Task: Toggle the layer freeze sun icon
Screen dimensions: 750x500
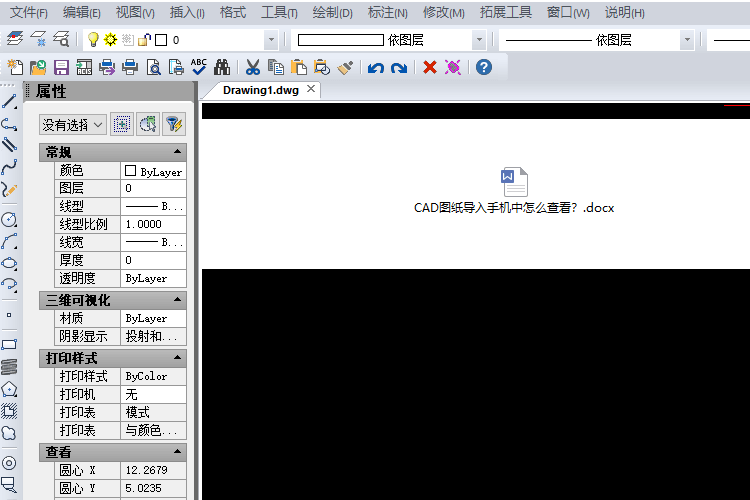Action: [x=110, y=40]
